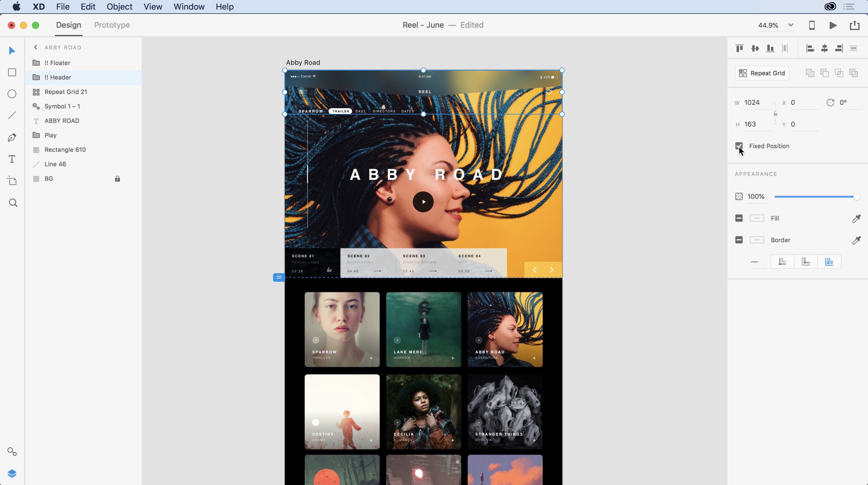Pick fill color with eyedropper

click(x=856, y=218)
